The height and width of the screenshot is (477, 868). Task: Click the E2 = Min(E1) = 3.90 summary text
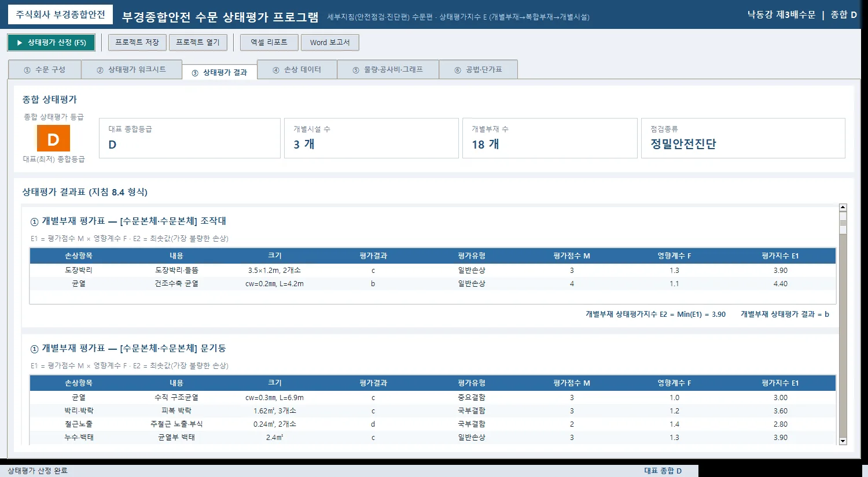pos(656,314)
